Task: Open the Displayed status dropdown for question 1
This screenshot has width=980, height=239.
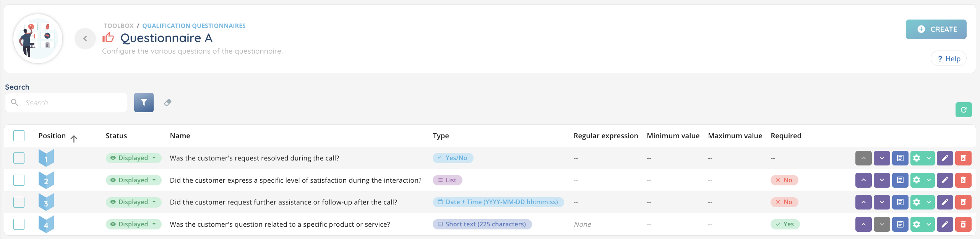Action: pos(133,158)
